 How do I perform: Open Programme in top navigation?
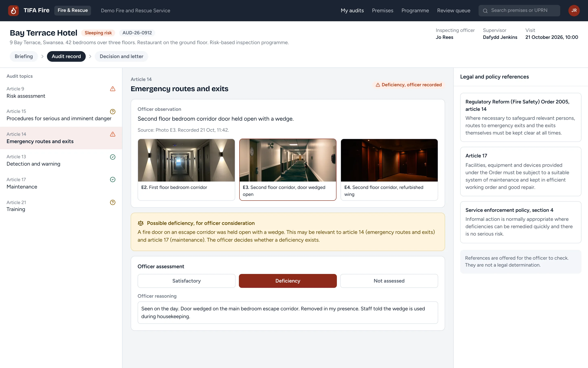click(x=415, y=10)
